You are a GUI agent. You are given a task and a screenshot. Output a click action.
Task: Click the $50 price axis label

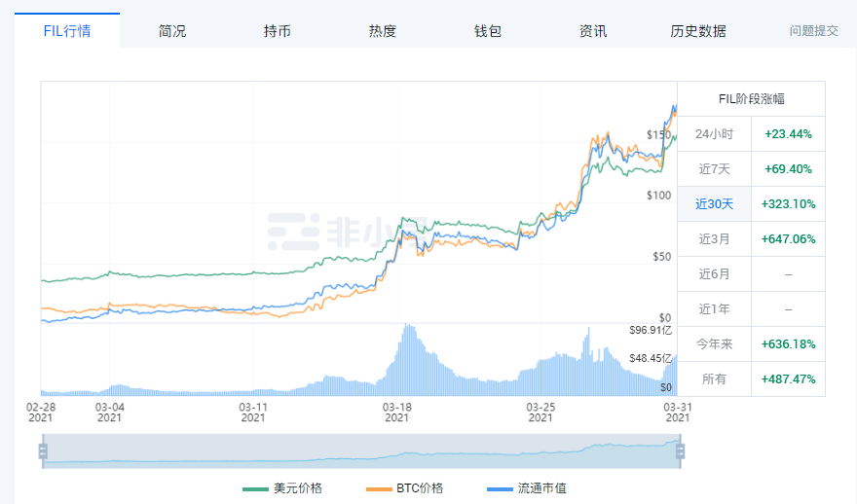coord(662,256)
